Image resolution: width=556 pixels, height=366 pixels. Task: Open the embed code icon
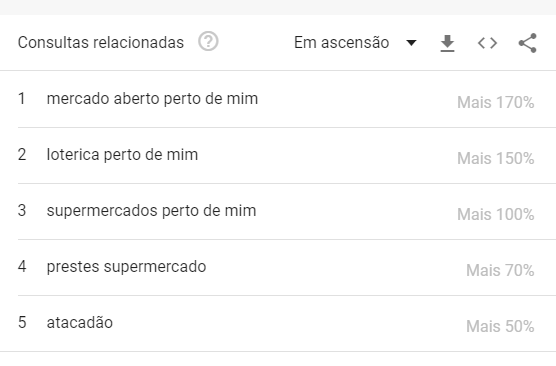488,43
